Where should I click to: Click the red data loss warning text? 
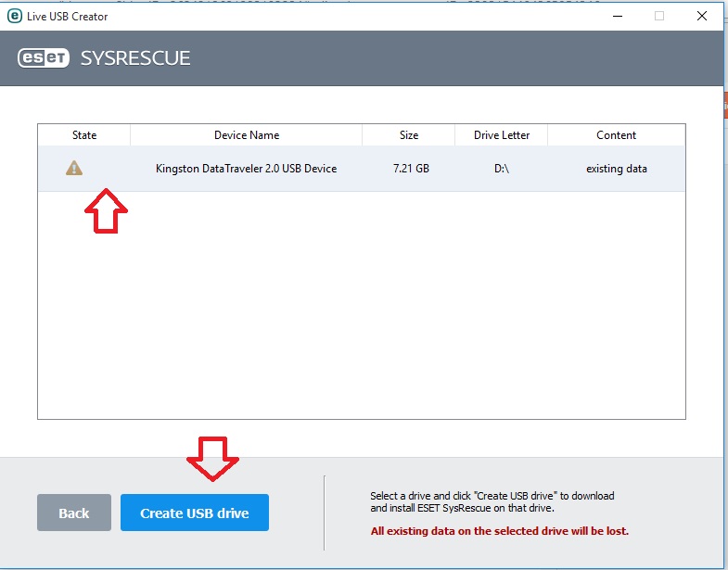tap(499, 531)
